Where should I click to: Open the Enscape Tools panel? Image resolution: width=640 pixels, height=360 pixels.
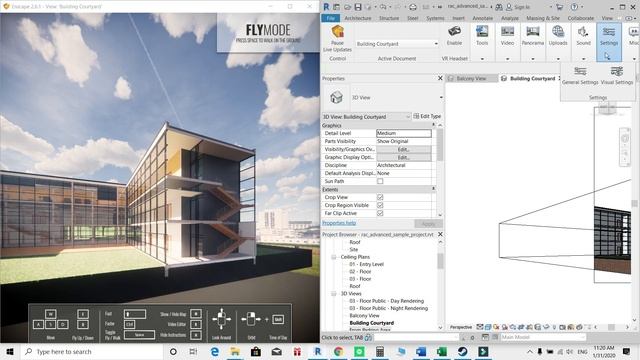pos(482,36)
